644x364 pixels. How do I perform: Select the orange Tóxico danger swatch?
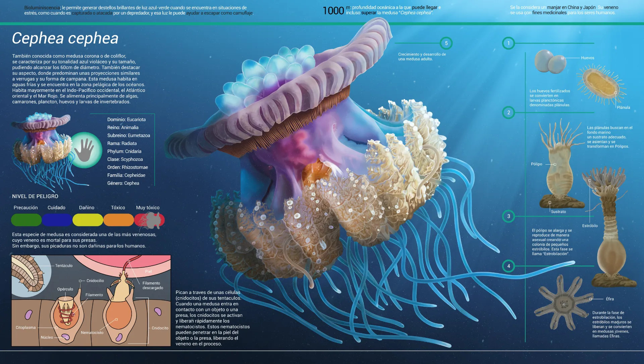(118, 220)
